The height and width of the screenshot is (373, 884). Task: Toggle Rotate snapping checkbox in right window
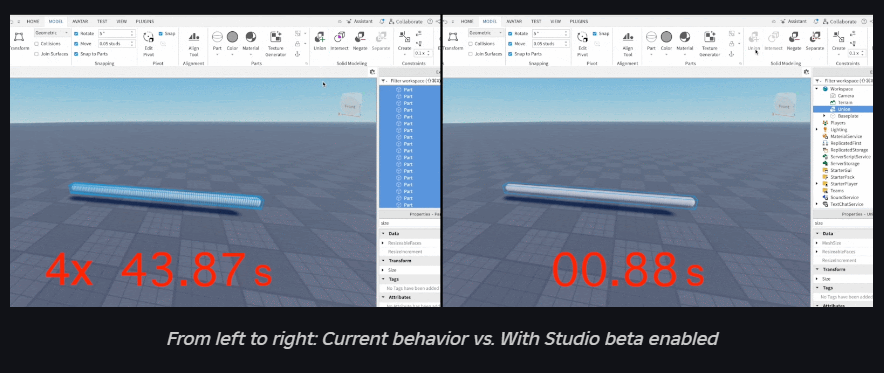pyautogui.click(x=510, y=33)
